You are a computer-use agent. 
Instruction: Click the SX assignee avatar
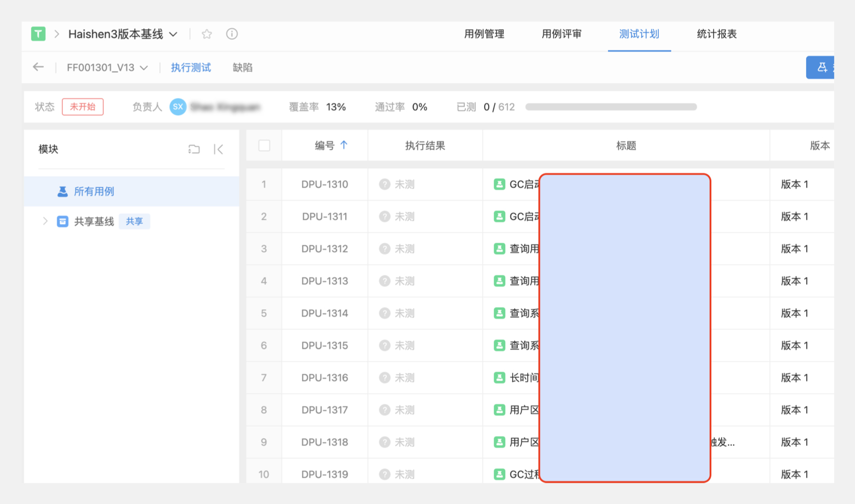[178, 107]
